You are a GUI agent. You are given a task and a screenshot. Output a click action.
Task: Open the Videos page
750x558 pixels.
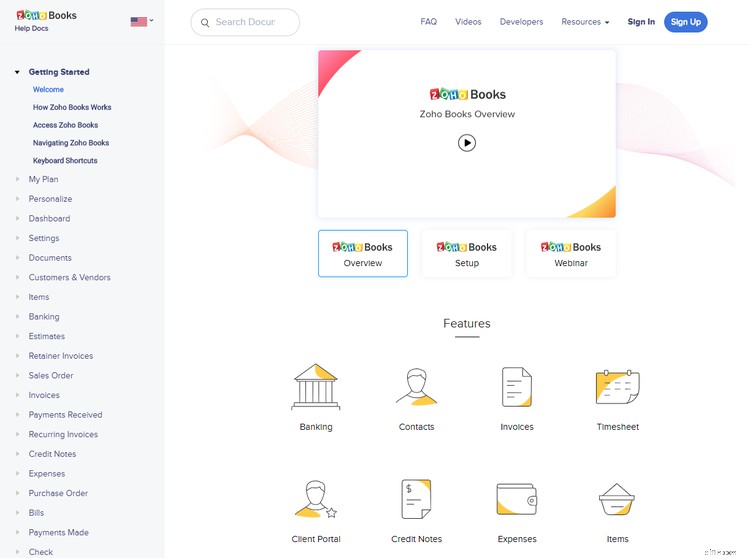coord(468,22)
